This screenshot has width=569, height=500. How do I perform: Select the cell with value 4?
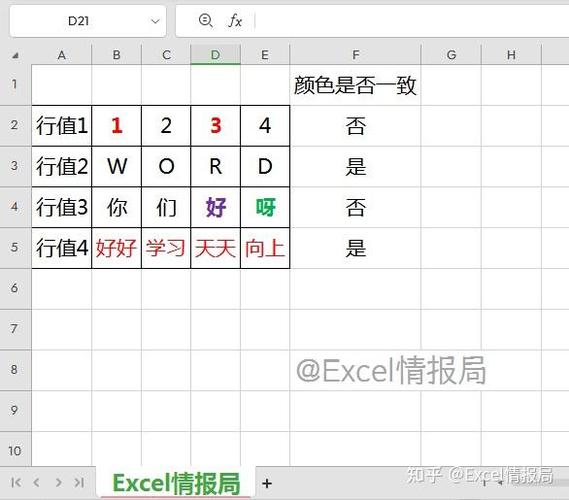click(265, 126)
